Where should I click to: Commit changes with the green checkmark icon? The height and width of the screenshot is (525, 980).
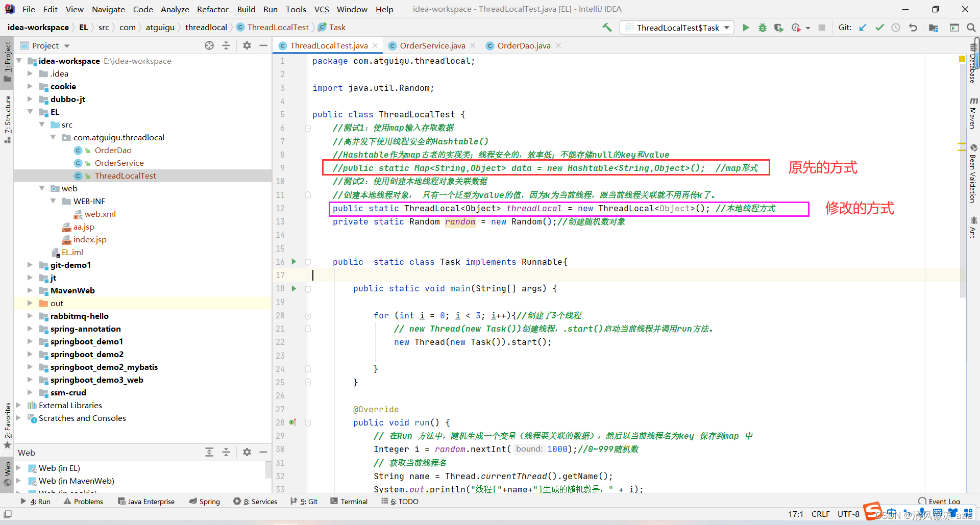879,28
